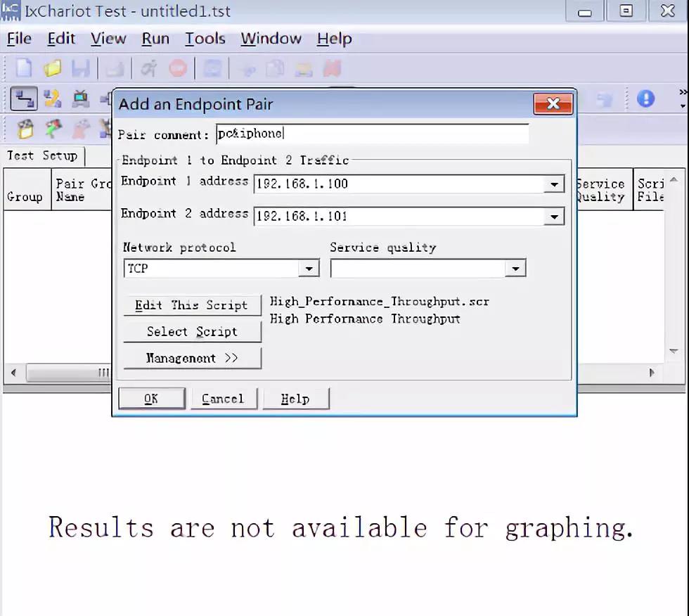Click the greyed-out pink figure toolbar icon

tap(81, 129)
